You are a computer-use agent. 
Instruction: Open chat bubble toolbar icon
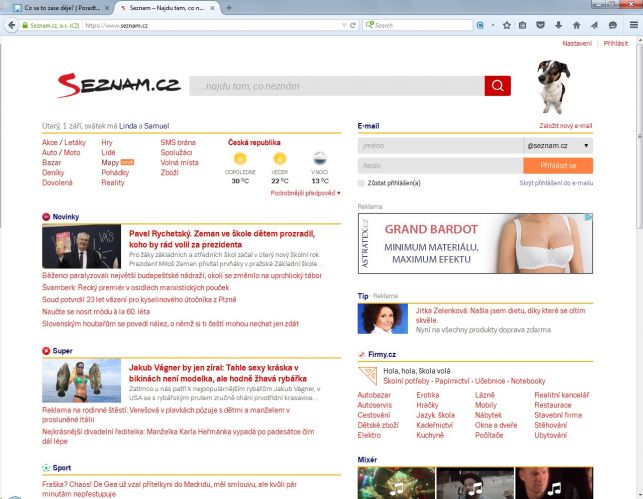click(613, 25)
